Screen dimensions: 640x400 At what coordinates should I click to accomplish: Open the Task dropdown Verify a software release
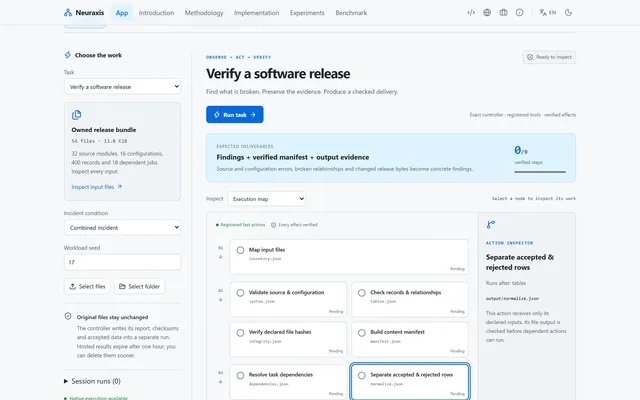[122, 87]
